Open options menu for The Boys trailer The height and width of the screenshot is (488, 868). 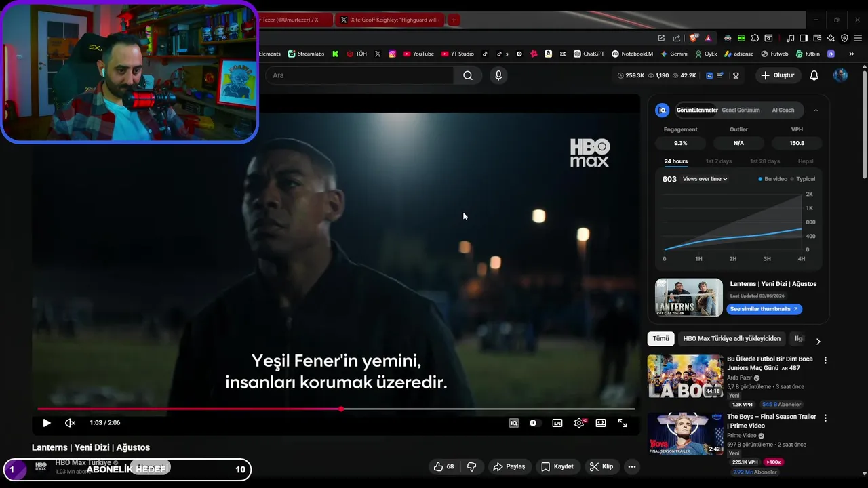[825, 419]
